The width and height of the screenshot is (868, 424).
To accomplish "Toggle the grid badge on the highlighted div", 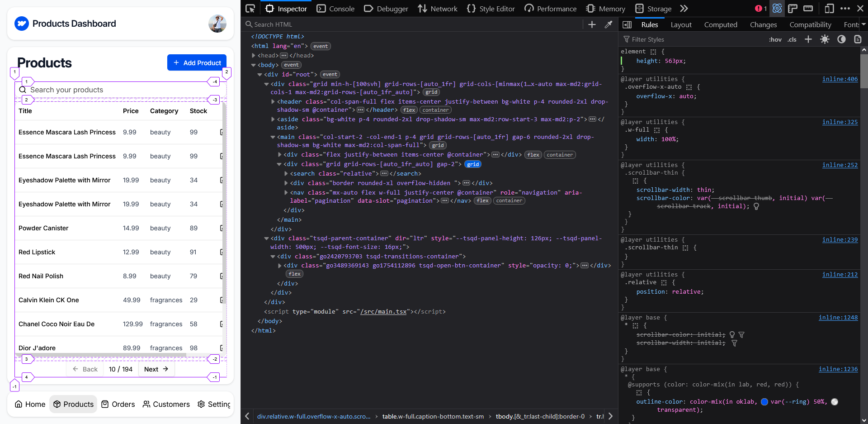I will click(x=472, y=164).
